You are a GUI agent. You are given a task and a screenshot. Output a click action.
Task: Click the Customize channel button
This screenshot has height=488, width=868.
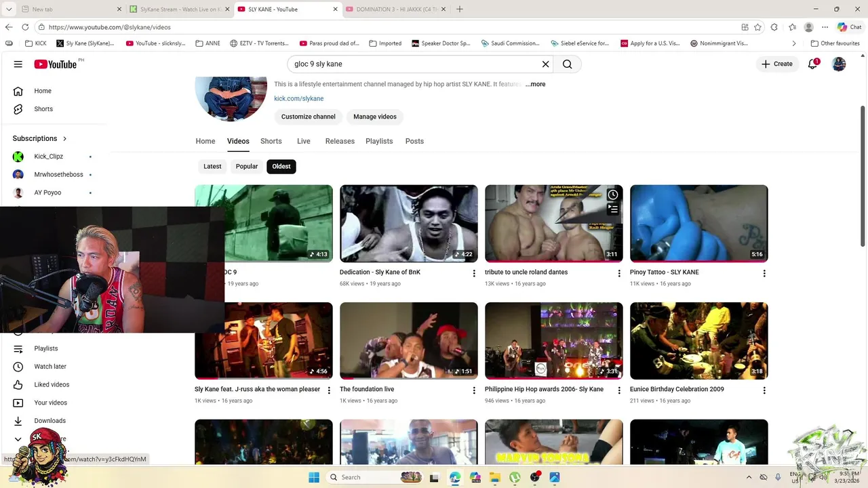pos(309,117)
